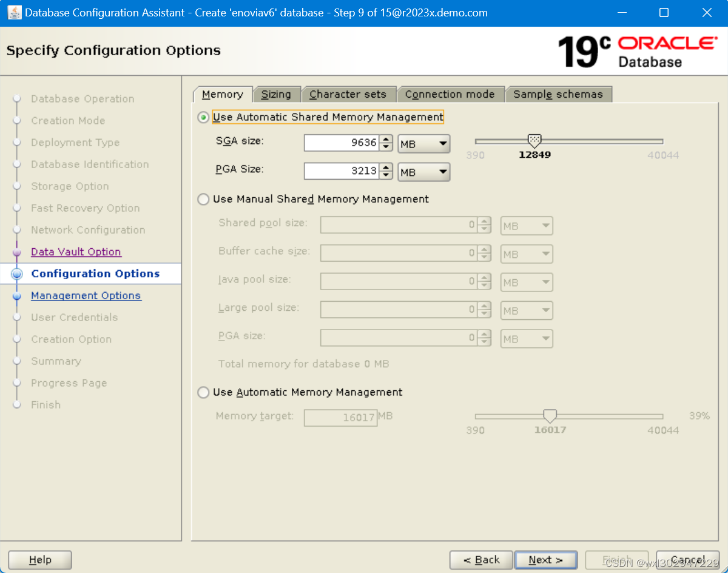Open the Management Options step link
This screenshot has height=573, width=728.
click(x=86, y=296)
